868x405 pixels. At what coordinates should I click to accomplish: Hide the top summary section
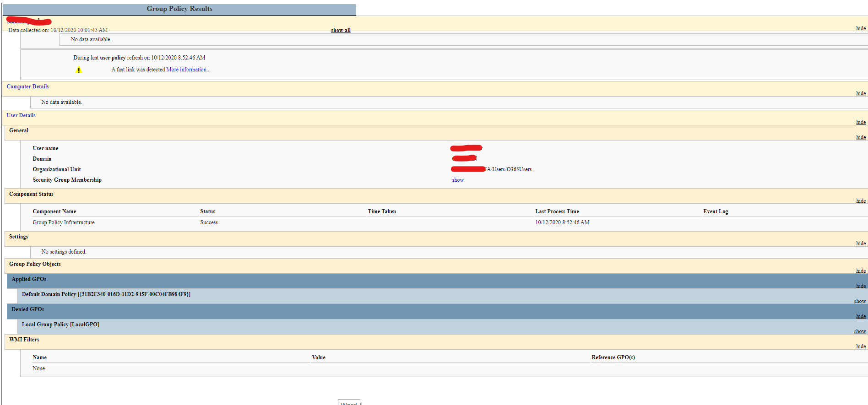(x=861, y=28)
